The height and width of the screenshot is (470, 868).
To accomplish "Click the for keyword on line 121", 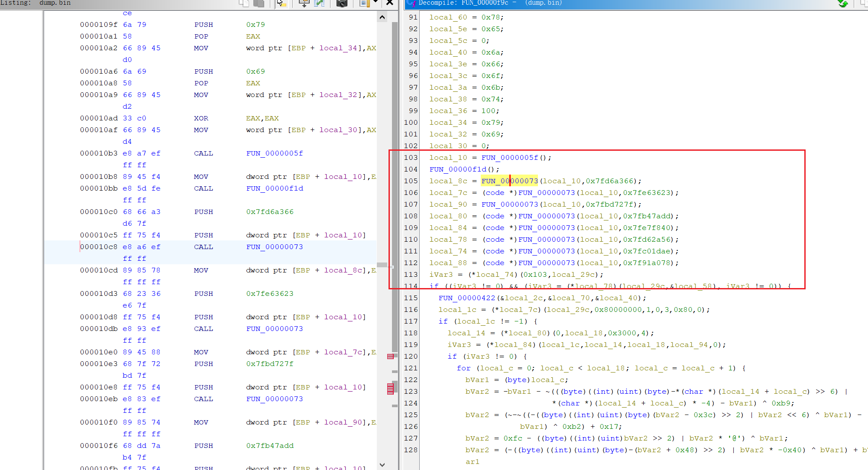I will pyautogui.click(x=463, y=368).
